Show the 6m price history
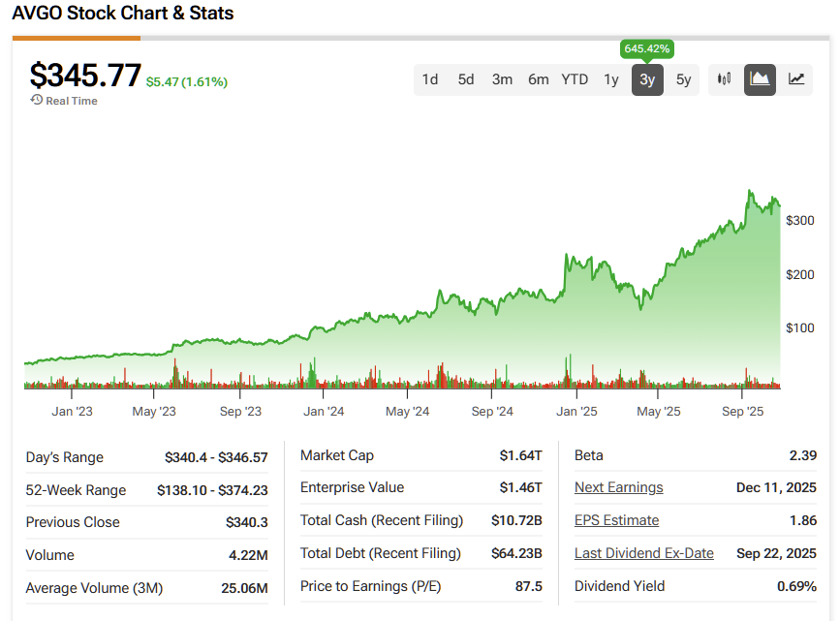 click(538, 79)
